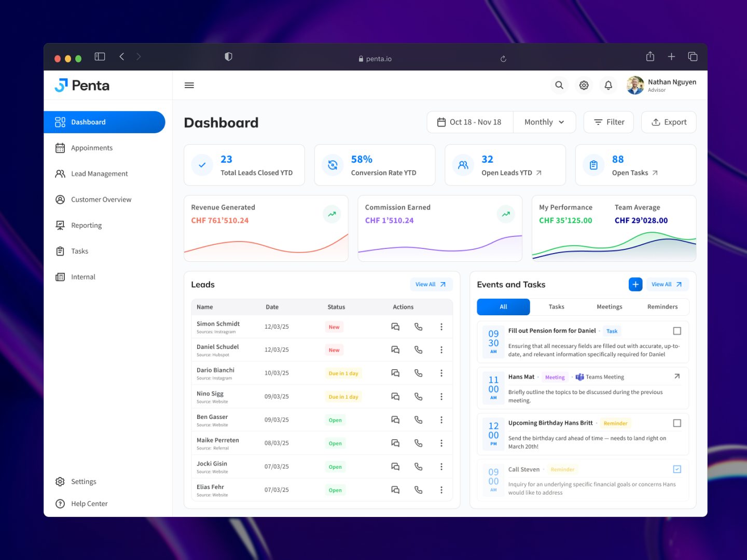The width and height of the screenshot is (747, 560).
Task: Open the search icon in the header
Action: click(559, 85)
